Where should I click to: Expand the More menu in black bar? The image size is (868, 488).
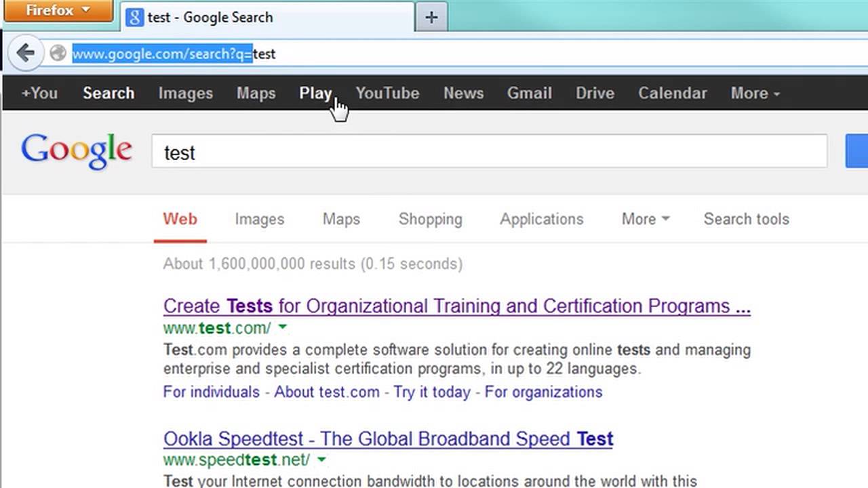click(755, 94)
